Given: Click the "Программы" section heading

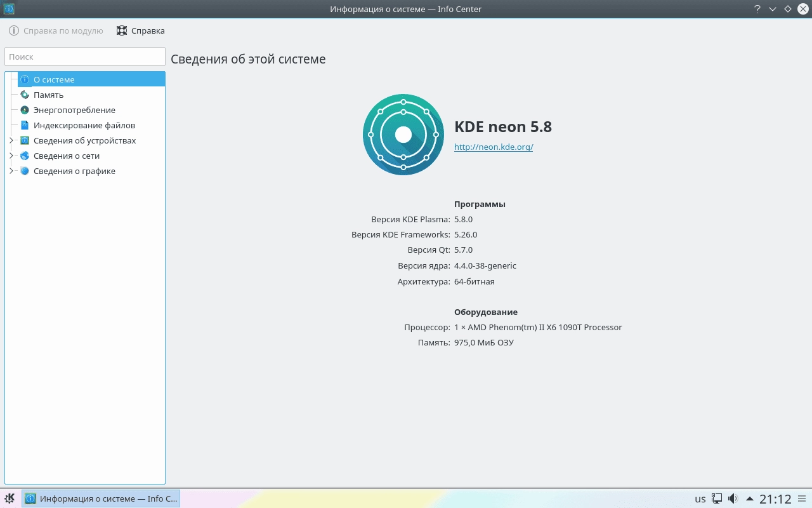Looking at the screenshot, I should [x=480, y=204].
